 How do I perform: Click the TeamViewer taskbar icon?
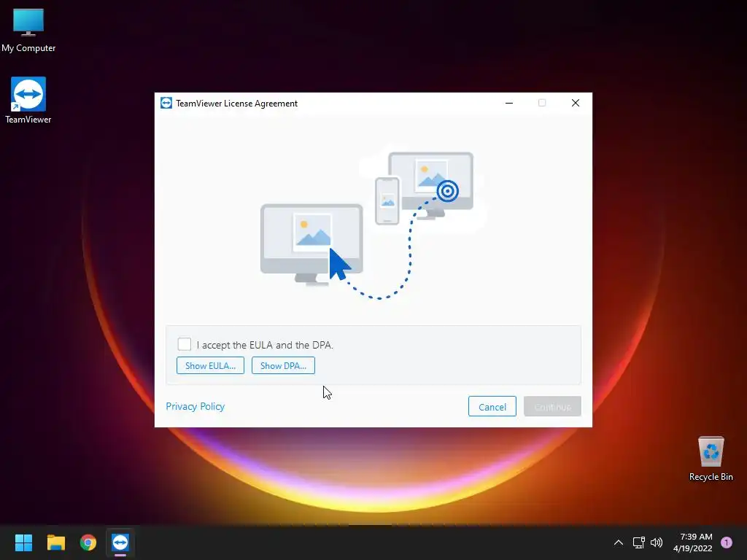coord(120,542)
